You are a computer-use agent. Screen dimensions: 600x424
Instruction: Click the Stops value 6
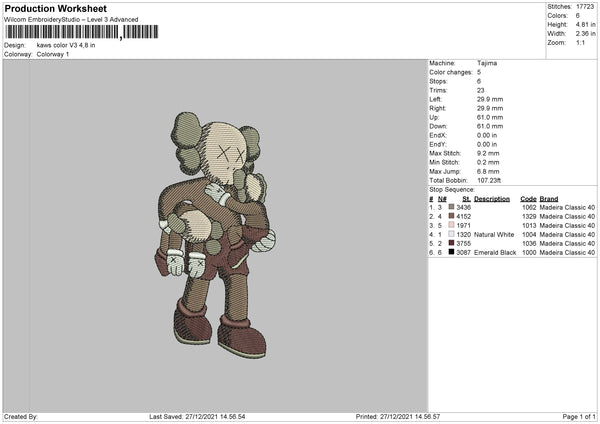tap(479, 81)
